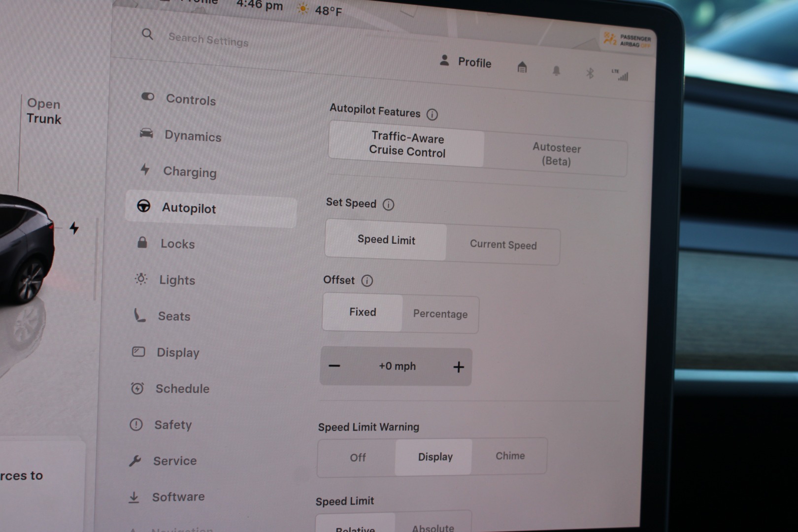Select Current Speed as set speed
This screenshot has height=532, width=798.
click(503, 245)
